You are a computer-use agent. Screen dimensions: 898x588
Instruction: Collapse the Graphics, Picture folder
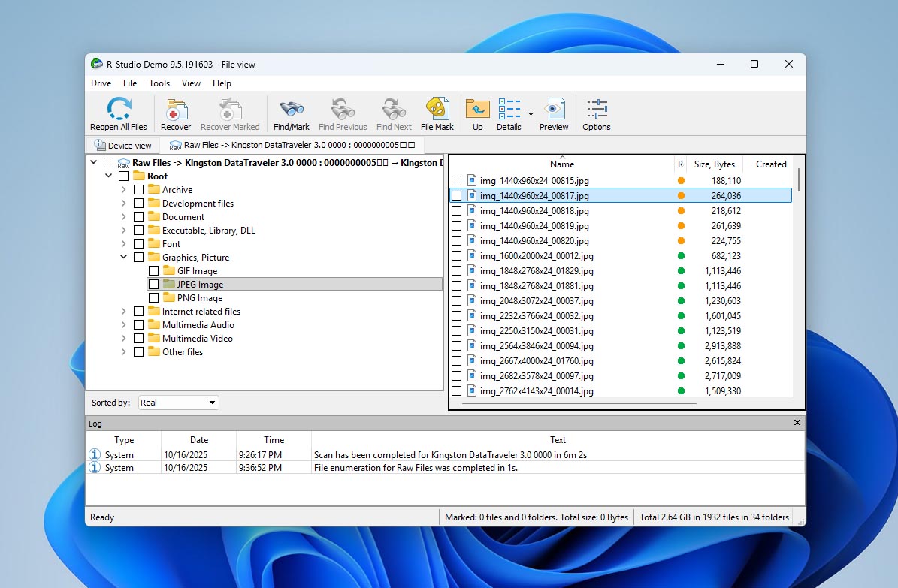(x=124, y=258)
